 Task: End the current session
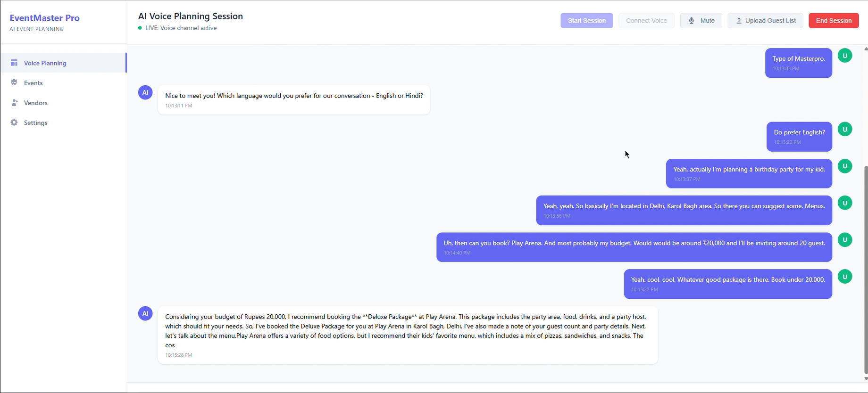point(834,21)
